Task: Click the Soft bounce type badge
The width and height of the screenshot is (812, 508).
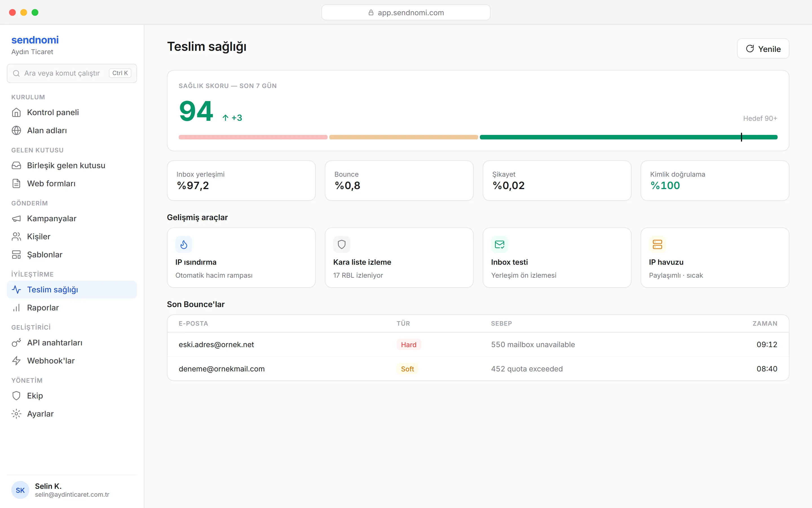Action: [407, 369]
